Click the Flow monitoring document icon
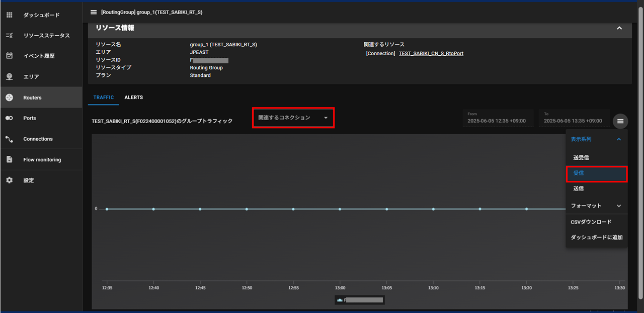The image size is (644, 313). point(9,160)
